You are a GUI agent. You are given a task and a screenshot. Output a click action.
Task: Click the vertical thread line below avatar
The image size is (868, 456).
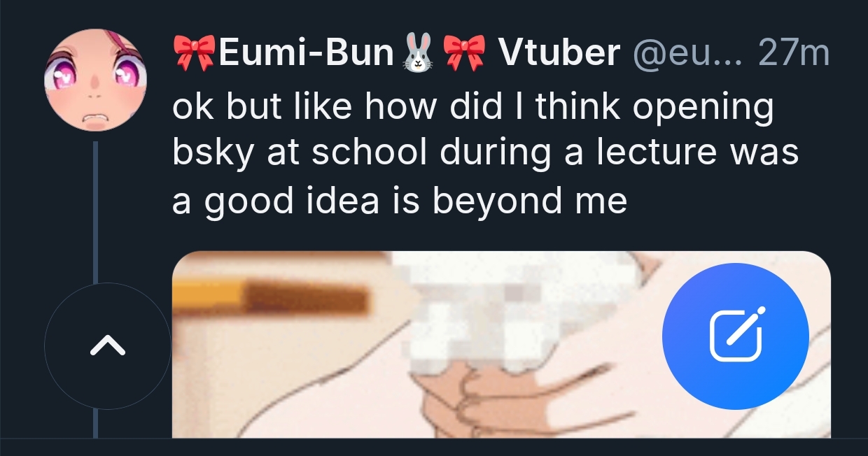(95, 210)
